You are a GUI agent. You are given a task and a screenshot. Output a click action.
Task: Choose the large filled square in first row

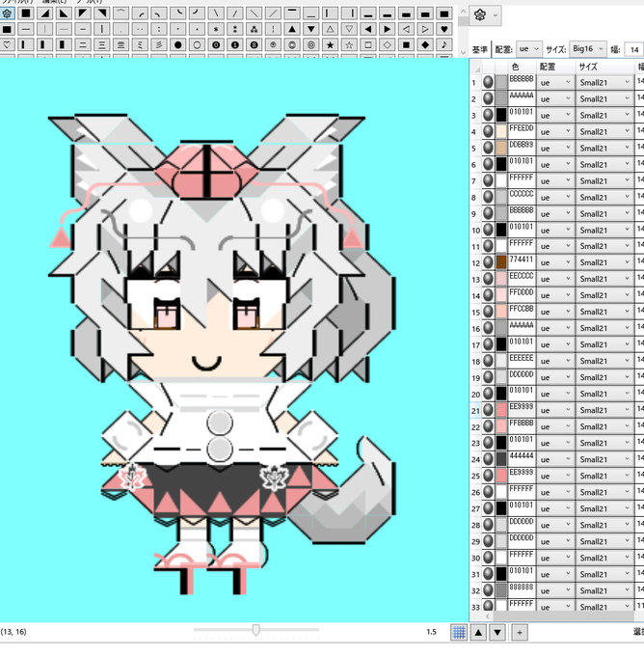tap(26, 14)
